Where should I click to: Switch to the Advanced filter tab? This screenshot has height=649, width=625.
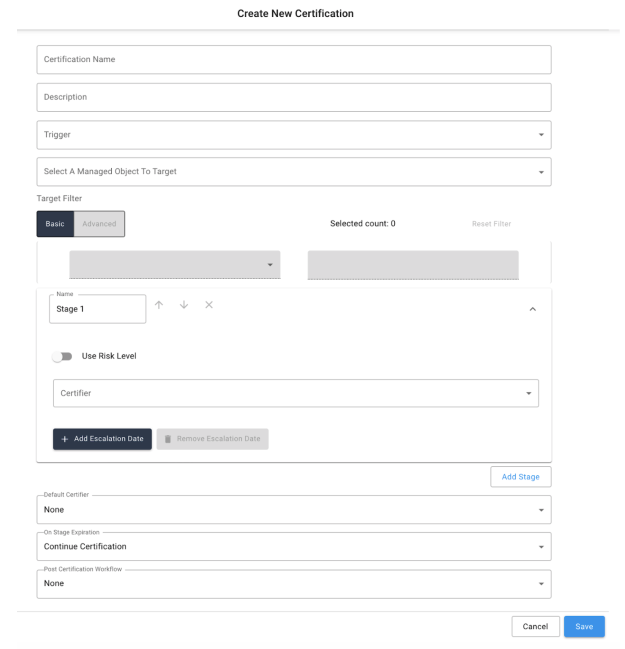pos(98,224)
